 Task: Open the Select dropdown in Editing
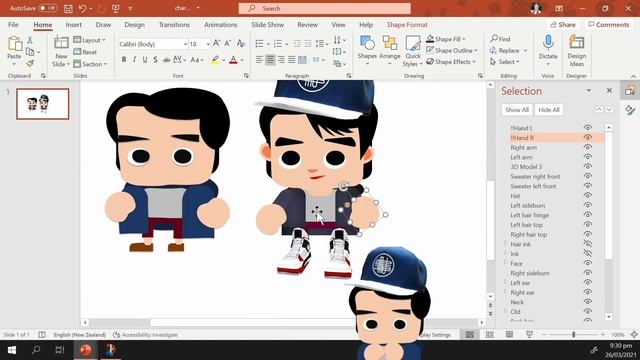504,62
